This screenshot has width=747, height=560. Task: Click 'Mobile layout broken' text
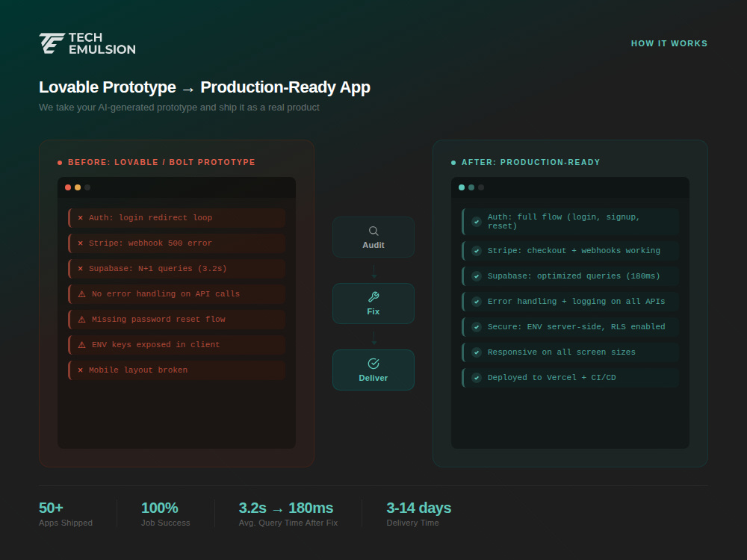[138, 370]
